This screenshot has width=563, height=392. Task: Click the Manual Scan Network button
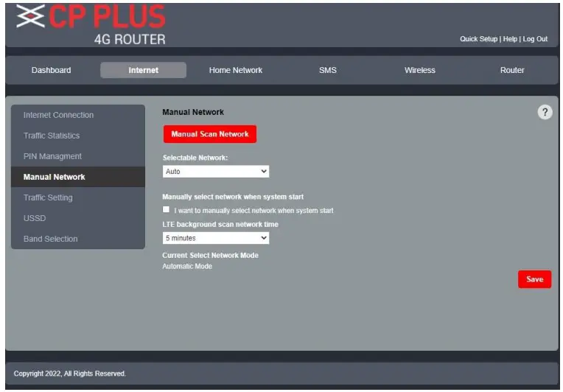point(210,134)
